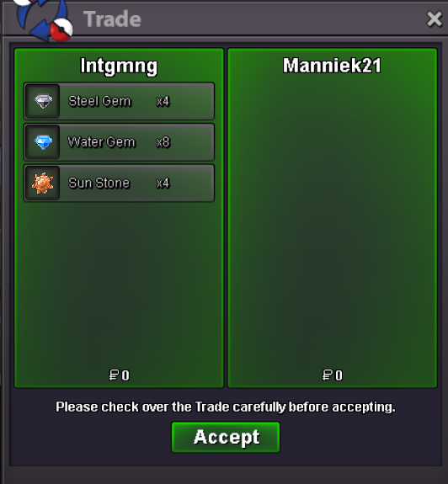Click Manniek21's money amount
Screen dimensions: 448x484
tap(333, 375)
